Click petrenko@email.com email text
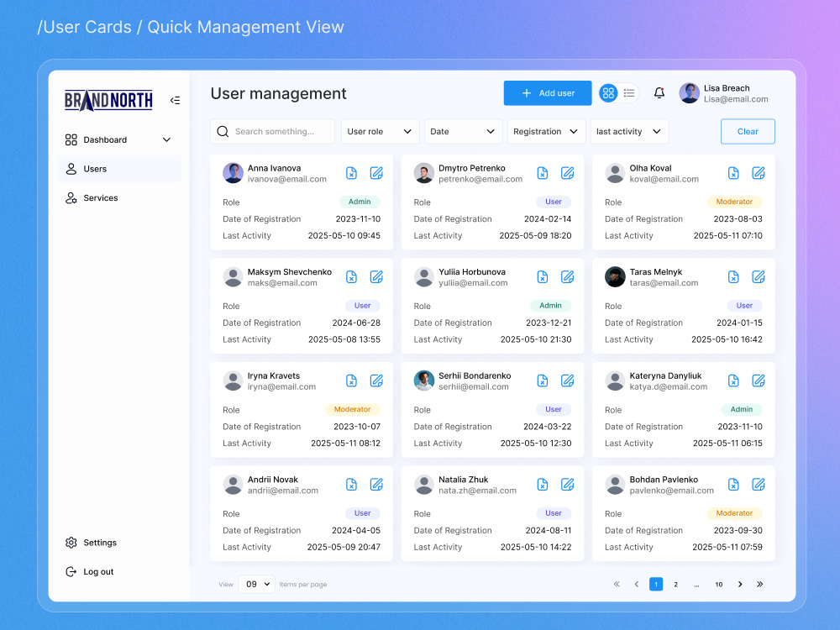Image resolution: width=840 pixels, height=630 pixels. (480, 179)
